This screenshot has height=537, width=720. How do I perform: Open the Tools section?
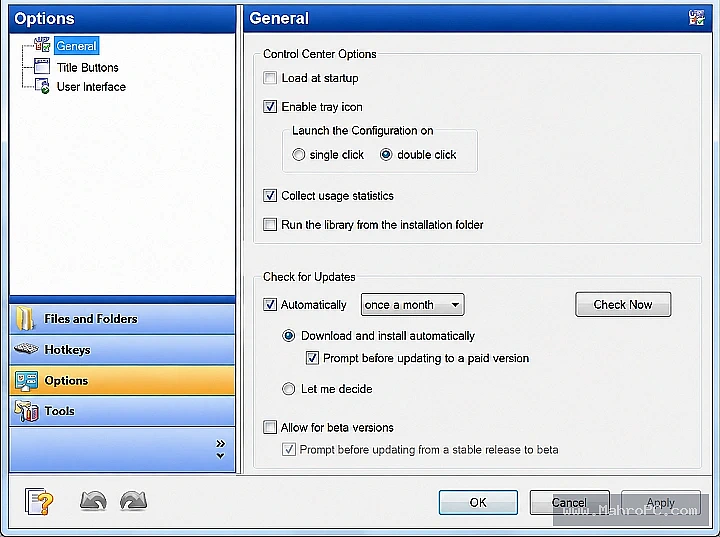tap(122, 411)
